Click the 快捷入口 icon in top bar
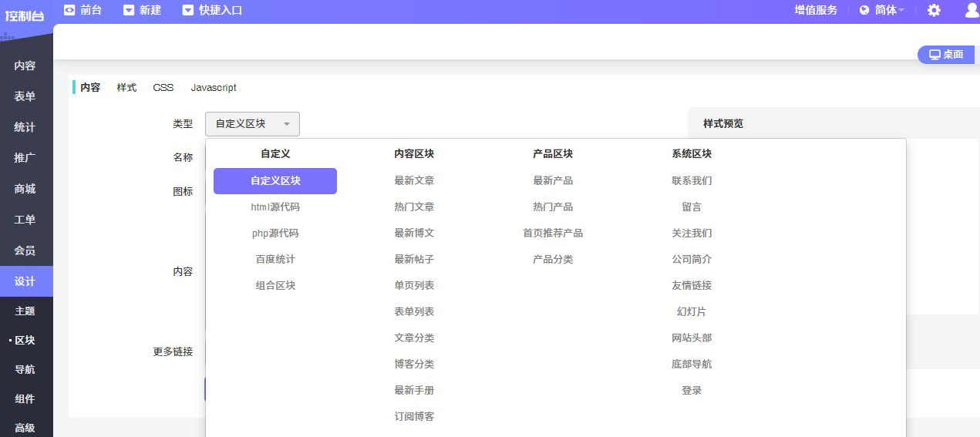The image size is (980, 437). (188, 10)
